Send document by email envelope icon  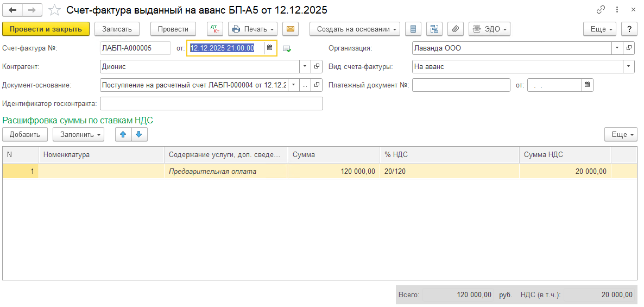pos(291,29)
